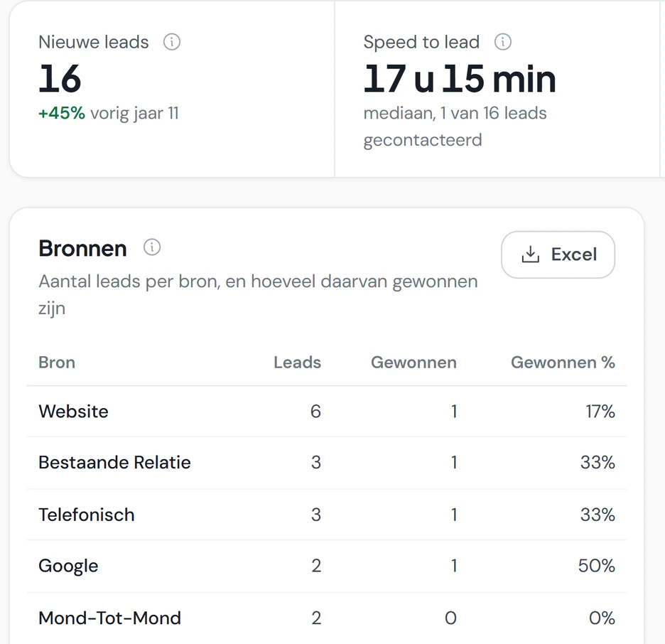Click the Leads column header
665x644 pixels.
pos(297,363)
